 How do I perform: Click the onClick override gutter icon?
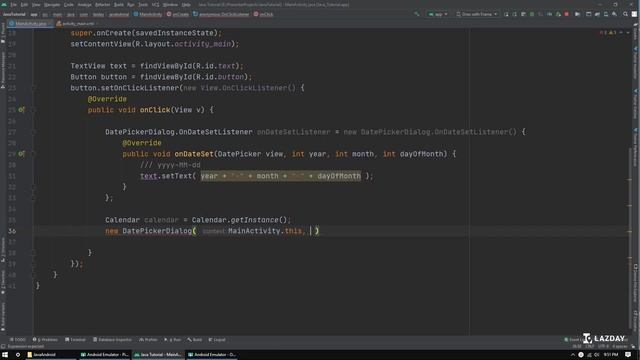click(21, 110)
